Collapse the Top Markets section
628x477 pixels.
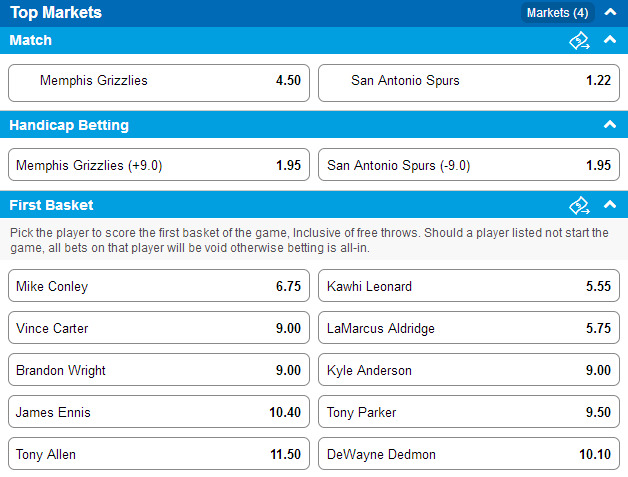tap(610, 12)
